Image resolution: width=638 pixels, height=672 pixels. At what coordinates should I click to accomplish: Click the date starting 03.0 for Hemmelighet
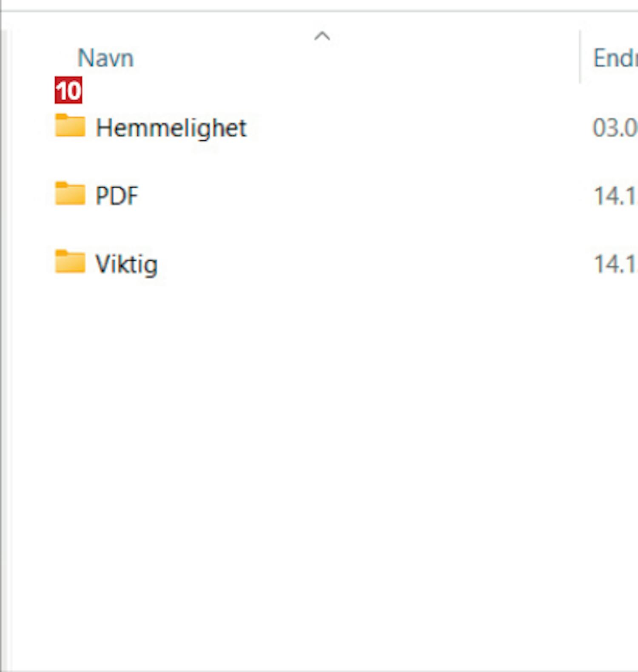tap(615, 128)
